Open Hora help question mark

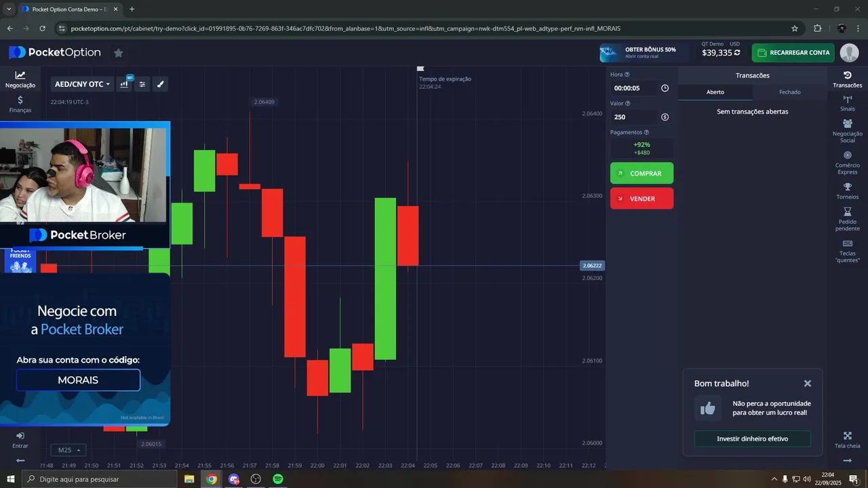627,75
